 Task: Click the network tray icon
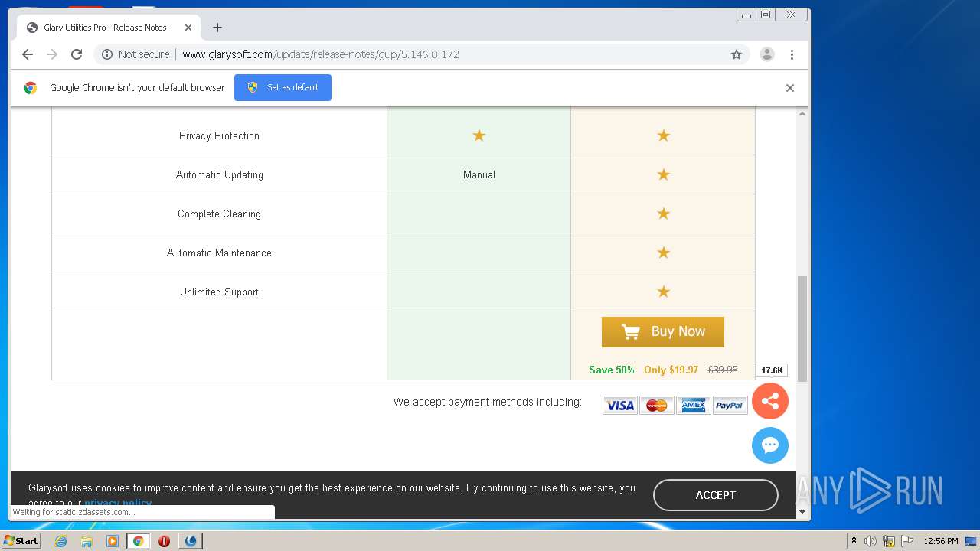point(889,541)
